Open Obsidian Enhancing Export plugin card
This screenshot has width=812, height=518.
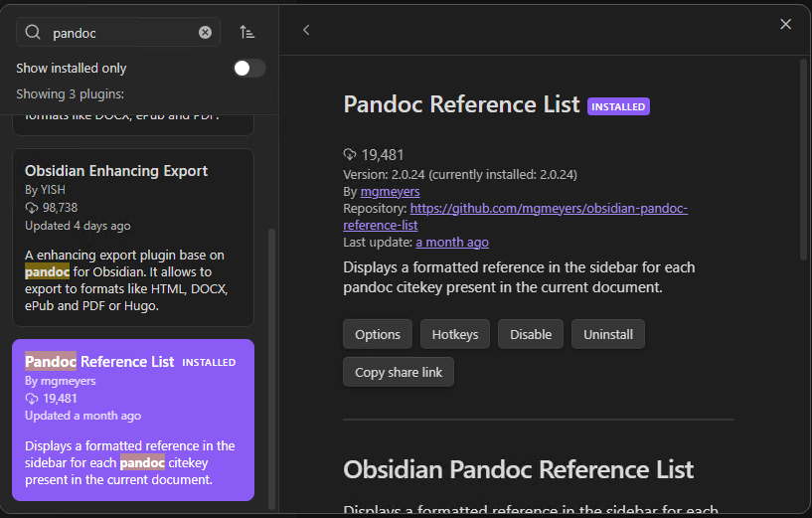133,238
